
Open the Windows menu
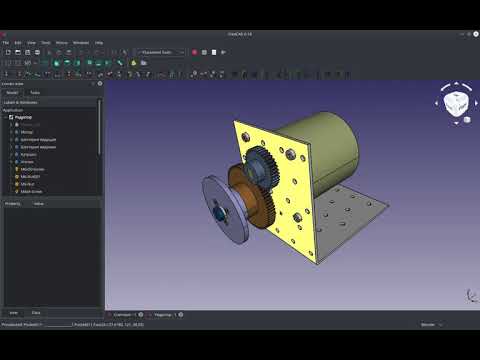[81, 43]
